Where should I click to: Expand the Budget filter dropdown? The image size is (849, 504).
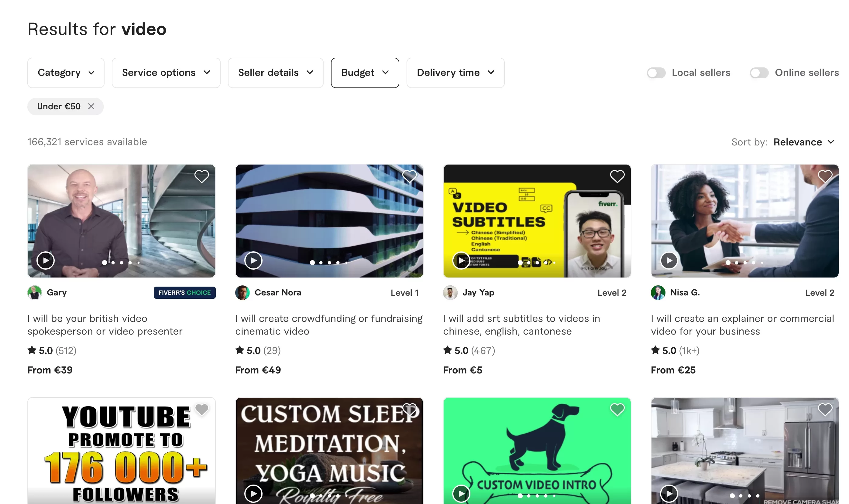[x=365, y=73]
